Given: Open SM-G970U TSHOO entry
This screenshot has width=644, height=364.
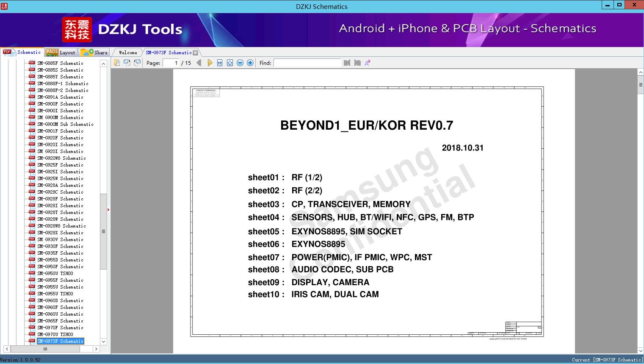Looking at the screenshot, I should point(55,334).
